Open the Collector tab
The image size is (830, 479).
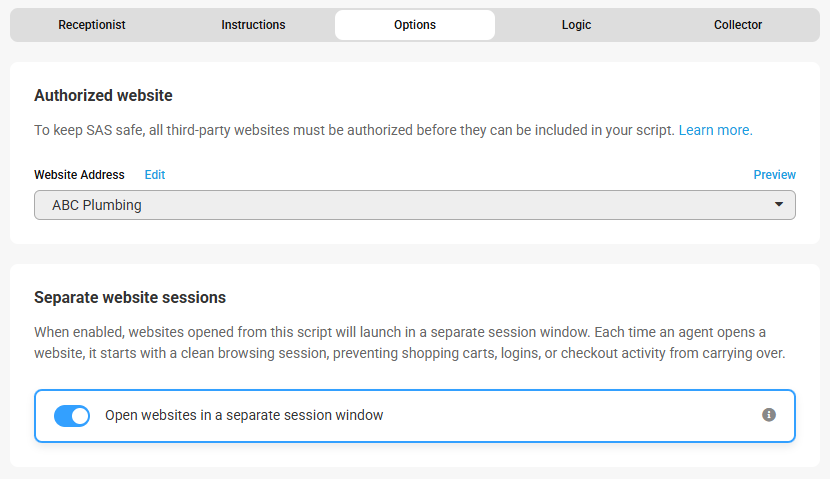pyautogui.click(x=738, y=25)
